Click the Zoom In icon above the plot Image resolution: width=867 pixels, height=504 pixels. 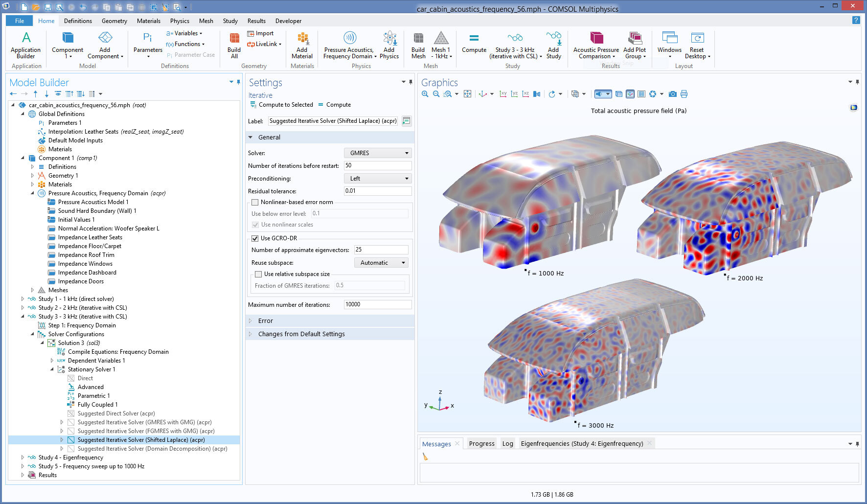(x=424, y=93)
